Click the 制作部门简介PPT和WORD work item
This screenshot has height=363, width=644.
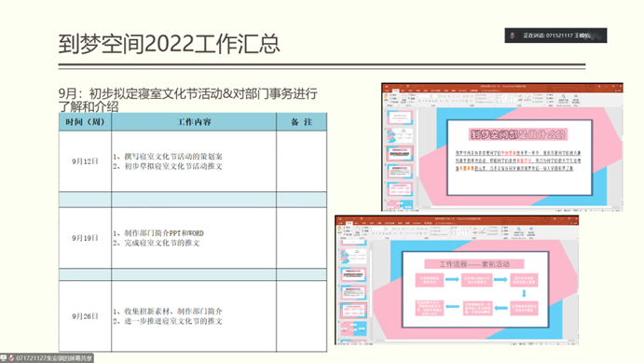(158, 233)
